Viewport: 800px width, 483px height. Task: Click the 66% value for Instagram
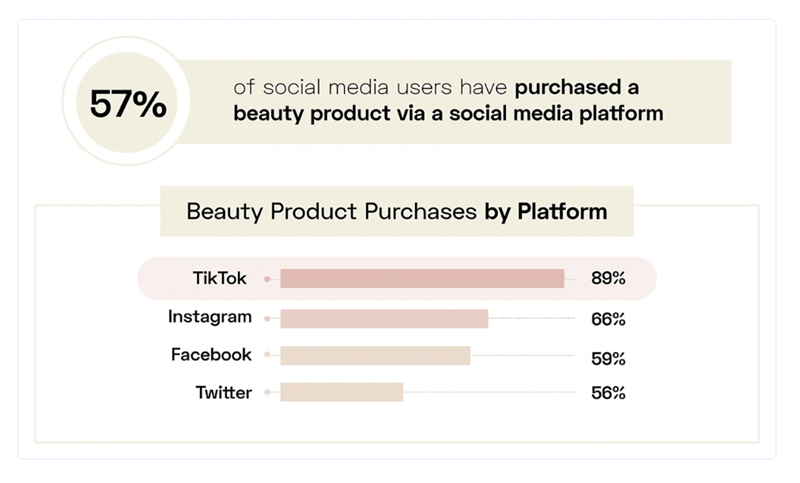pos(608,319)
